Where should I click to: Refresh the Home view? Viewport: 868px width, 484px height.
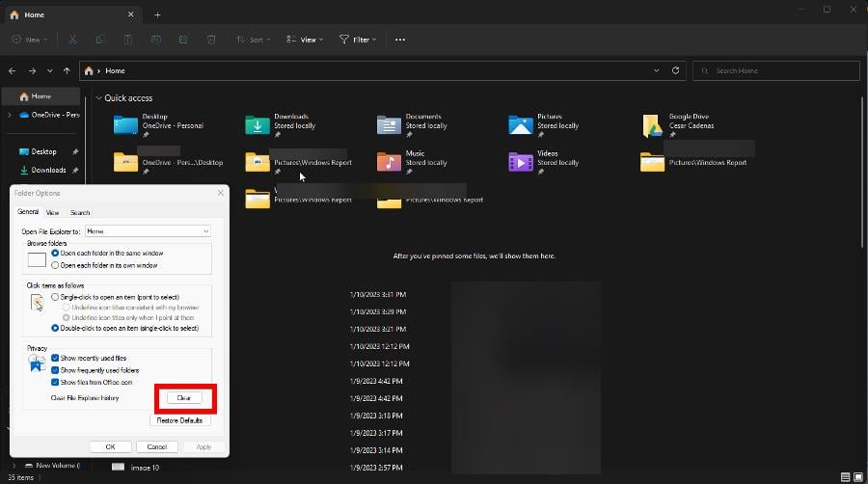coord(675,70)
